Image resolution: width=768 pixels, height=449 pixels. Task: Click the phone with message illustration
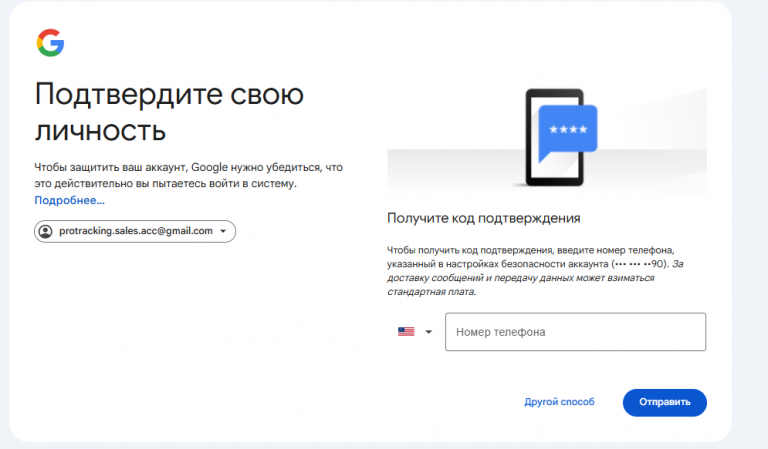[560, 138]
